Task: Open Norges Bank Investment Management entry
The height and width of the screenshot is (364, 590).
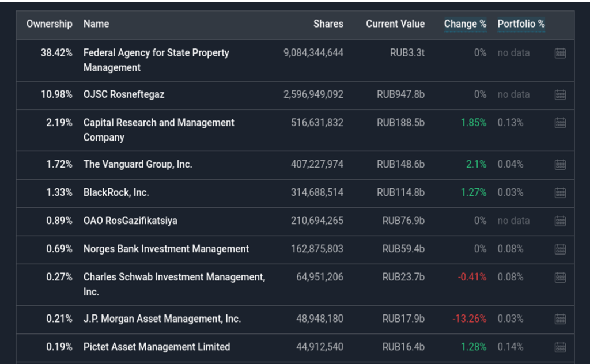Action: (166, 249)
